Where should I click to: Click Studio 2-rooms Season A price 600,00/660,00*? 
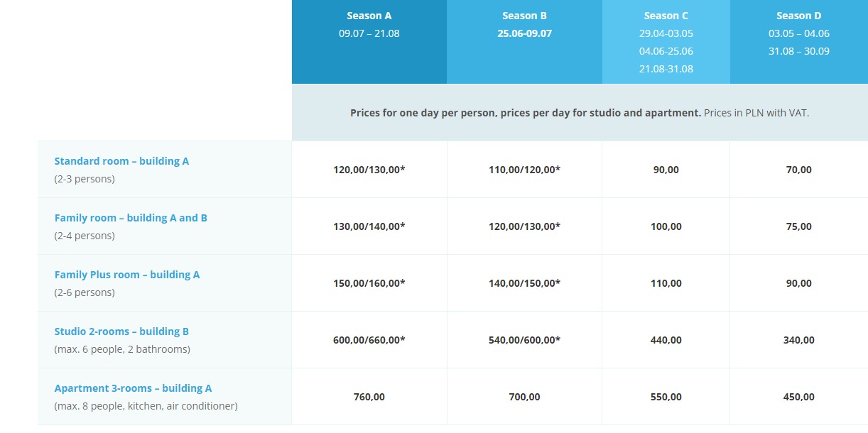pos(369,340)
